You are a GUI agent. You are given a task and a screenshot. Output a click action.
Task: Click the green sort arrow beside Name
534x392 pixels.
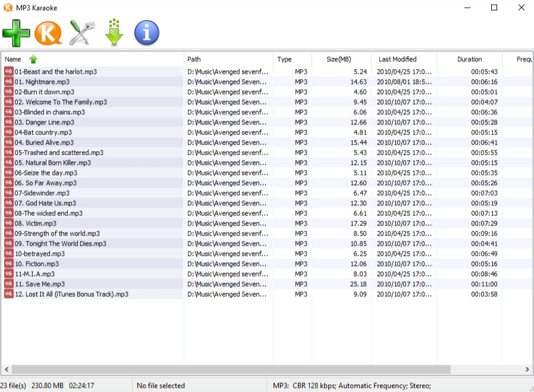pyautogui.click(x=33, y=59)
